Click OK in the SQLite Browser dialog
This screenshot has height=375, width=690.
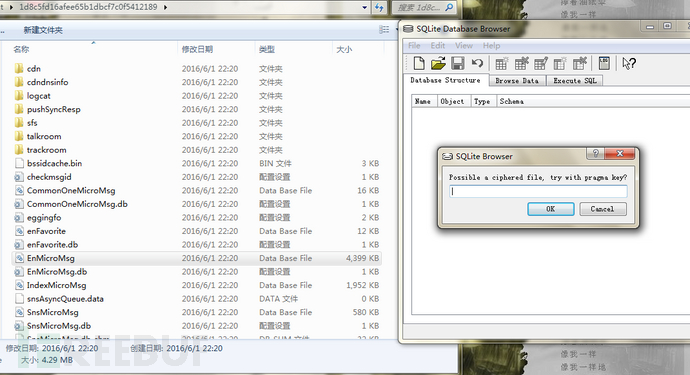[551, 209]
